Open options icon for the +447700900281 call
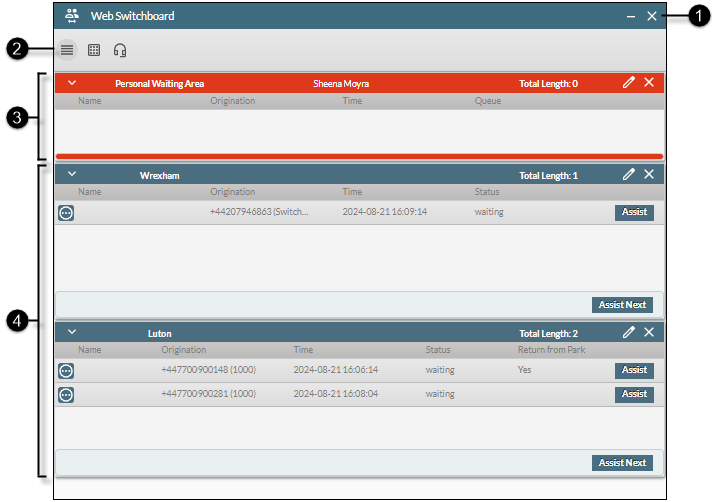The image size is (715, 502). click(x=66, y=394)
